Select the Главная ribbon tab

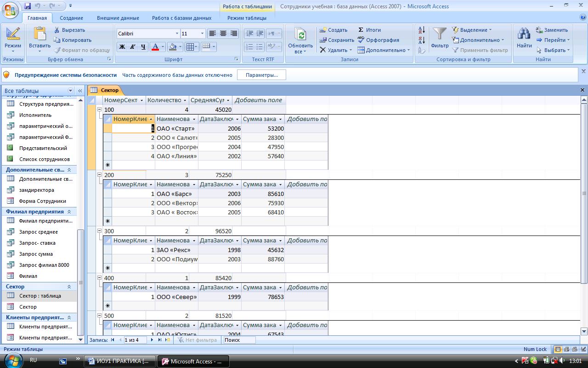37,18
